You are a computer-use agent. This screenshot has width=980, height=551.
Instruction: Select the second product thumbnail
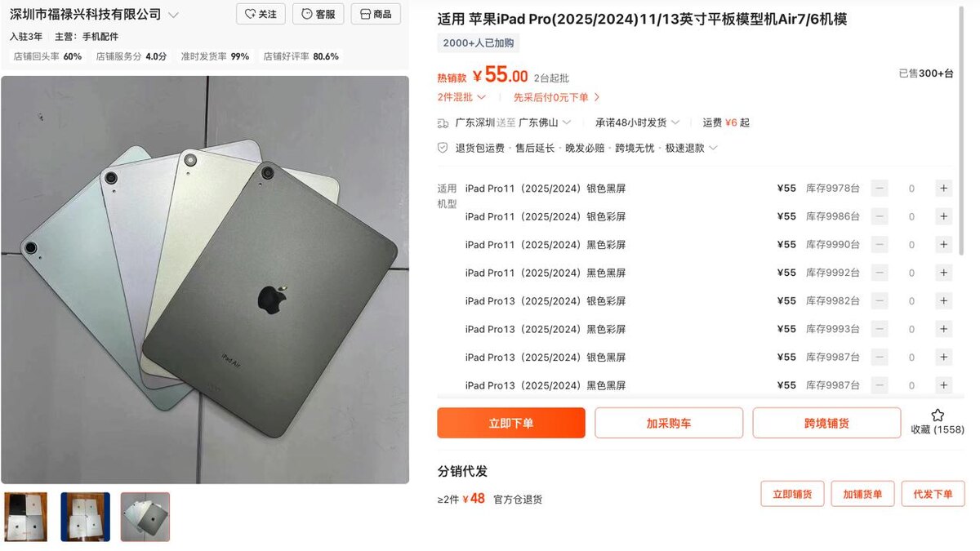point(85,517)
